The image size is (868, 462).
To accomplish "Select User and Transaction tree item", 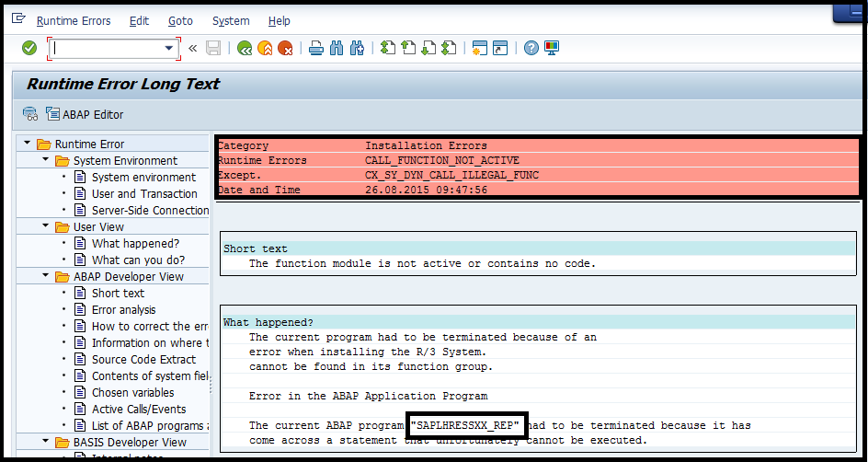I will point(144,194).
